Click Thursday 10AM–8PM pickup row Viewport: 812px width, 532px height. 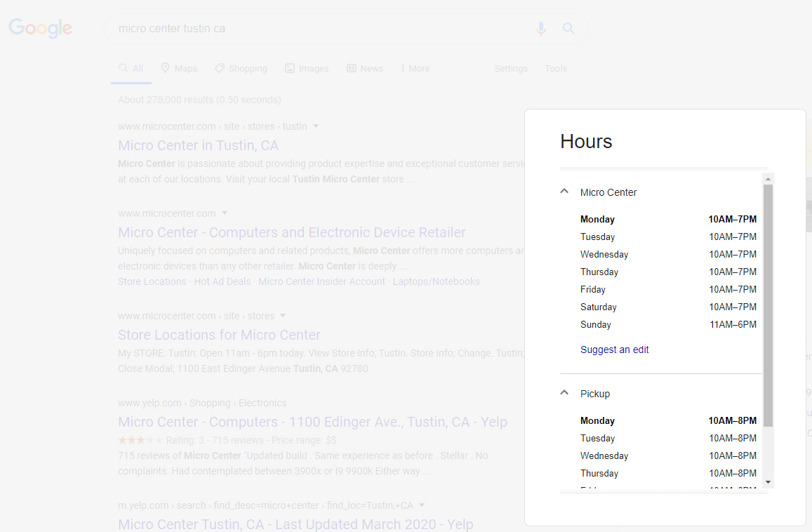[x=668, y=474]
